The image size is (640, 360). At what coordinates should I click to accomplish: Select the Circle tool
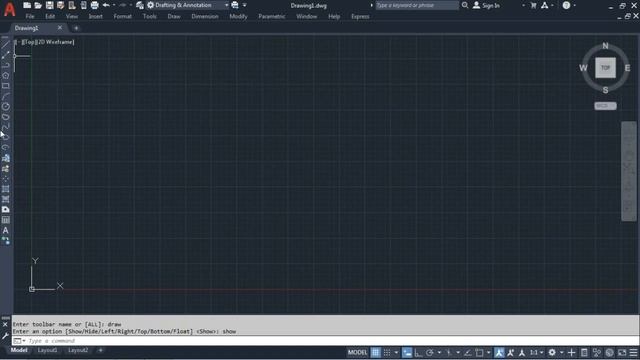pyautogui.click(x=5, y=107)
